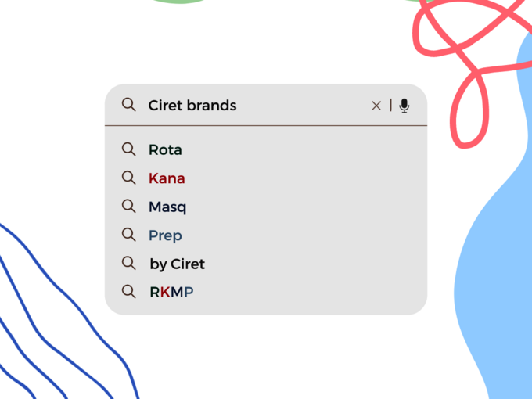Select the Prep suggestion
Screen dimensions: 532x399
pos(165,235)
